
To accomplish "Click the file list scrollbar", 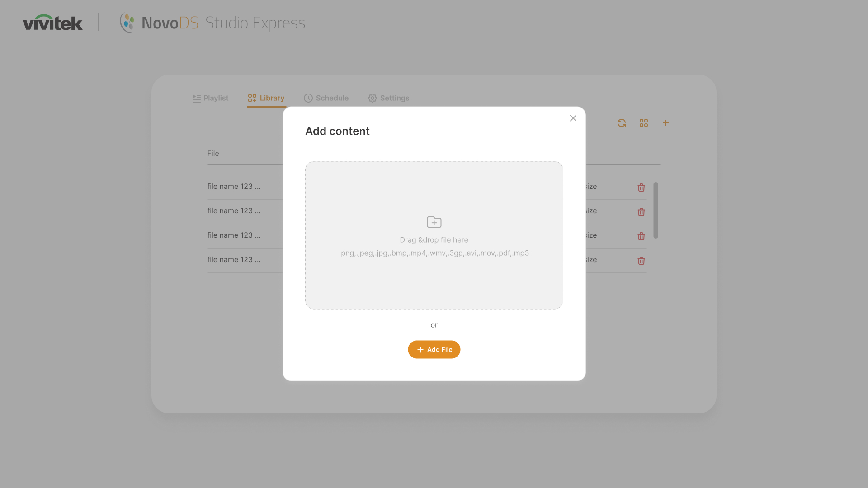I will pos(656,210).
